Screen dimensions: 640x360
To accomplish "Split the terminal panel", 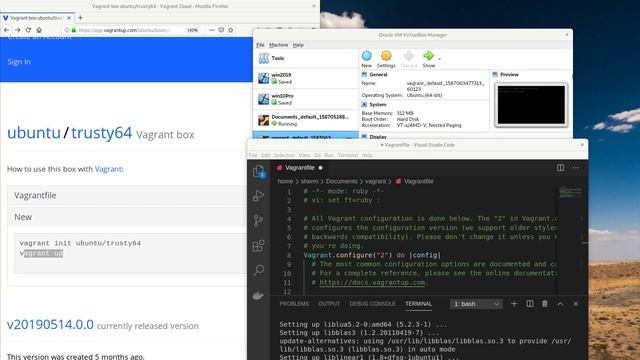I will 530,304.
